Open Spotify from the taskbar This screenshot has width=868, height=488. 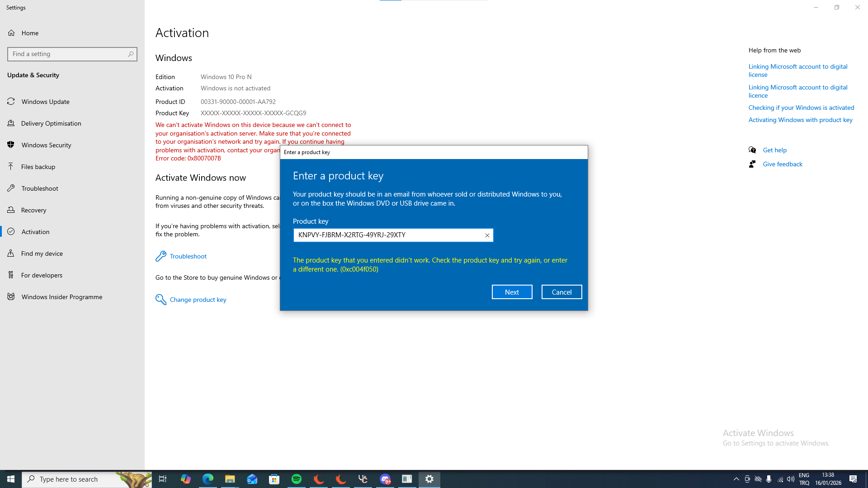click(296, 479)
